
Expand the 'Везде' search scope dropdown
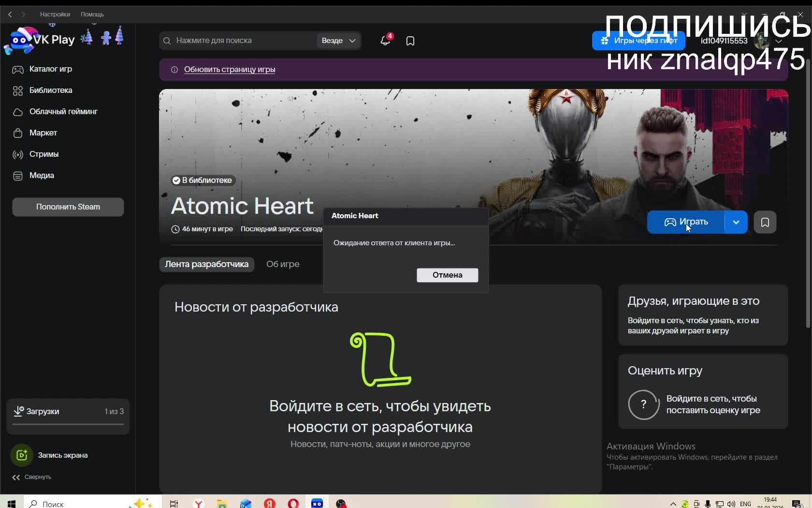(339, 41)
